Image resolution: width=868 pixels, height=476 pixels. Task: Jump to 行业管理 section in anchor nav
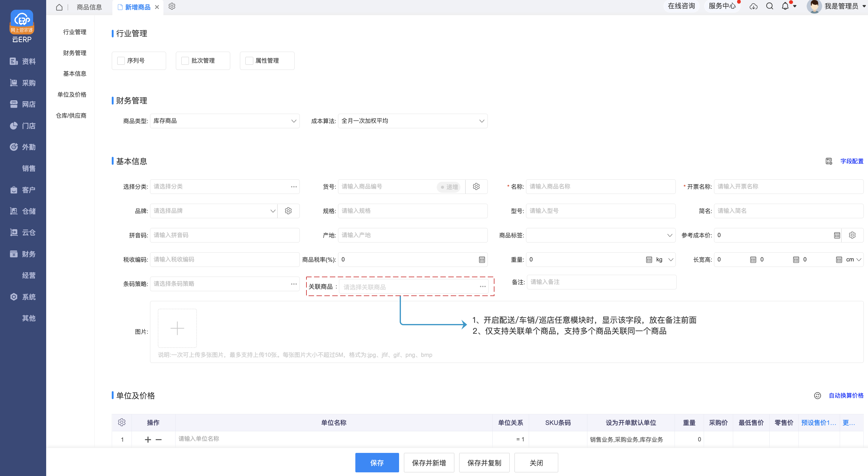tap(75, 32)
